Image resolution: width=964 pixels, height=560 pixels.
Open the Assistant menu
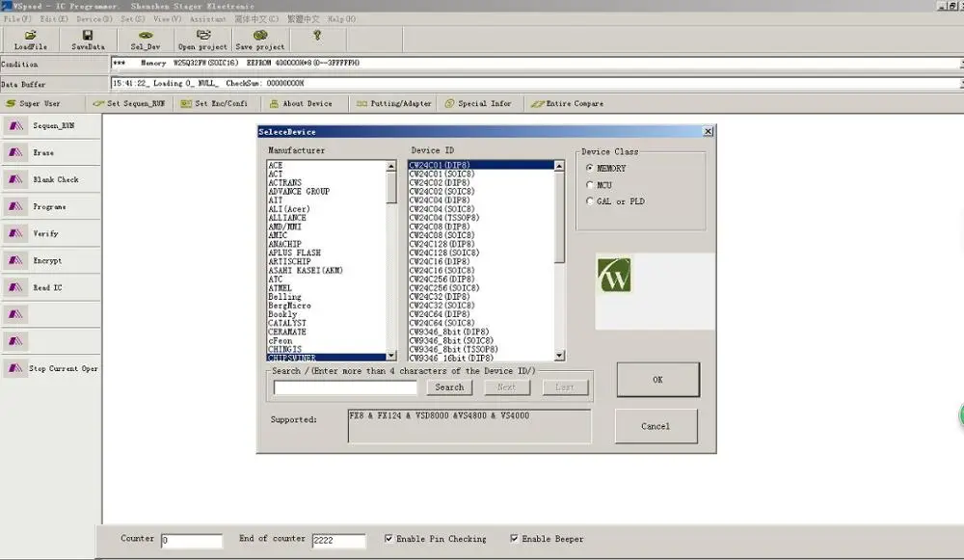click(207, 18)
